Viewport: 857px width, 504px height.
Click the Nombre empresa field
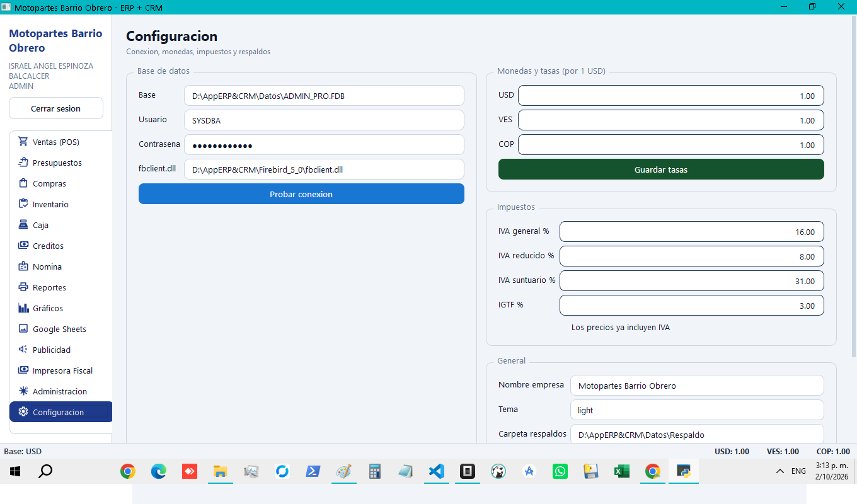pos(697,386)
